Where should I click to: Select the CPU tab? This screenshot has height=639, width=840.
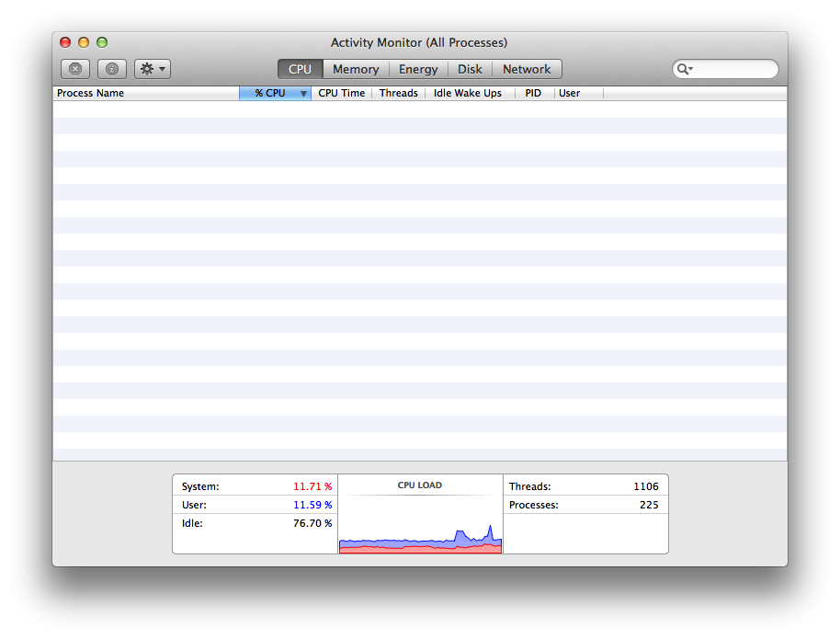(x=300, y=68)
